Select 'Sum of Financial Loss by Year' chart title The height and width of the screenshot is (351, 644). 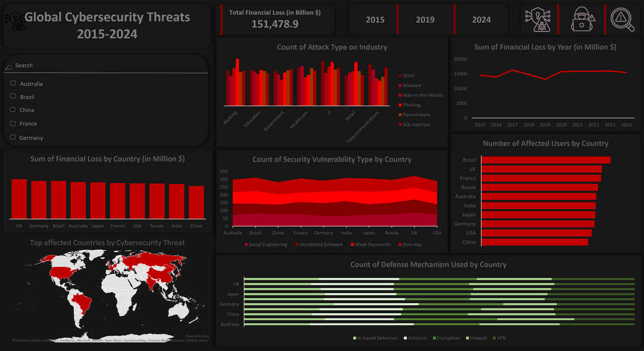coord(545,47)
